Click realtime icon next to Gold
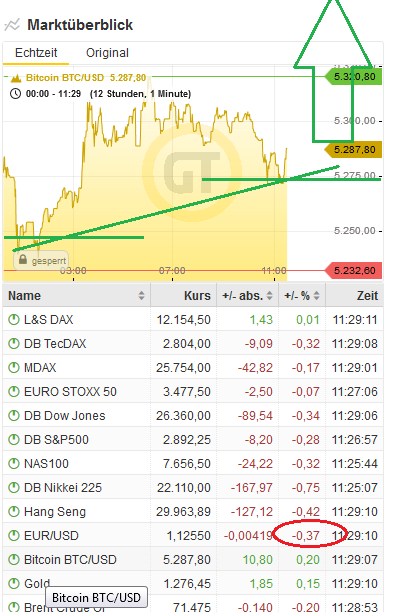The width and height of the screenshot is (396, 612). click(14, 584)
